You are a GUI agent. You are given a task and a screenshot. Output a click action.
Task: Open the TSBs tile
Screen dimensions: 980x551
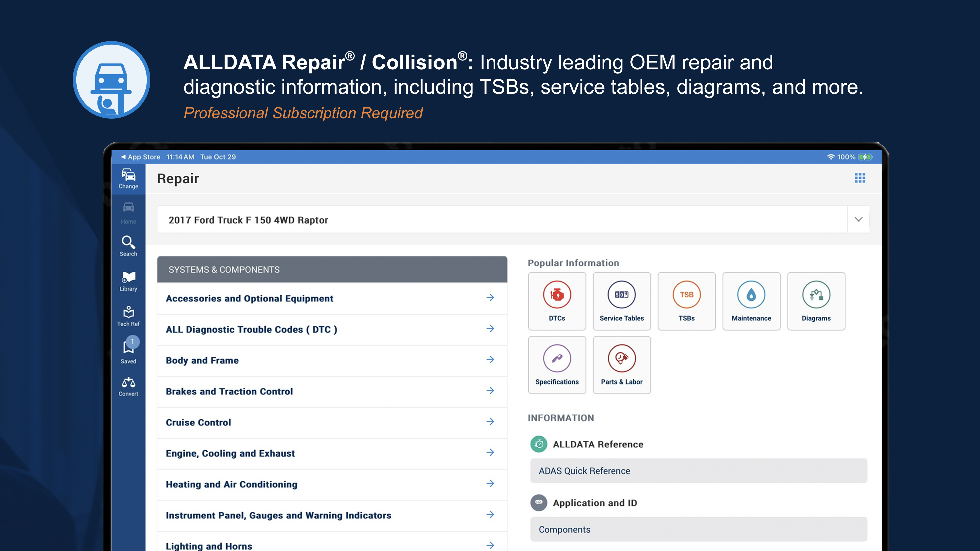point(686,301)
